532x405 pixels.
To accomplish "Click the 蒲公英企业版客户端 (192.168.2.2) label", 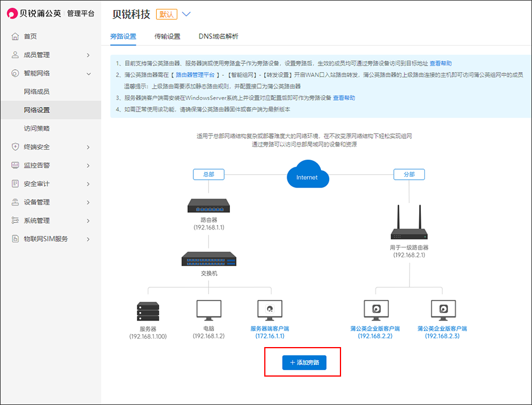I will click(x=375, y=332).
